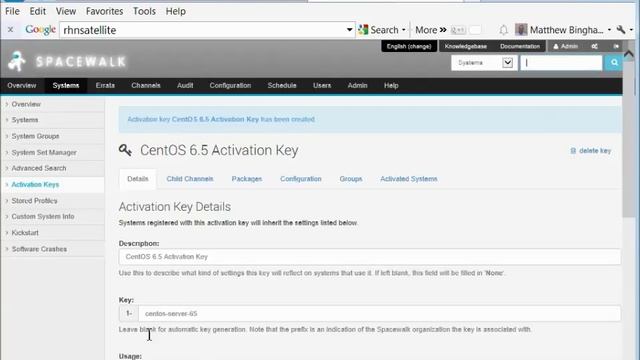Open the browser Help menu
Image resolution: width=640 pixels, height=360 pixels.
[176, 11]
